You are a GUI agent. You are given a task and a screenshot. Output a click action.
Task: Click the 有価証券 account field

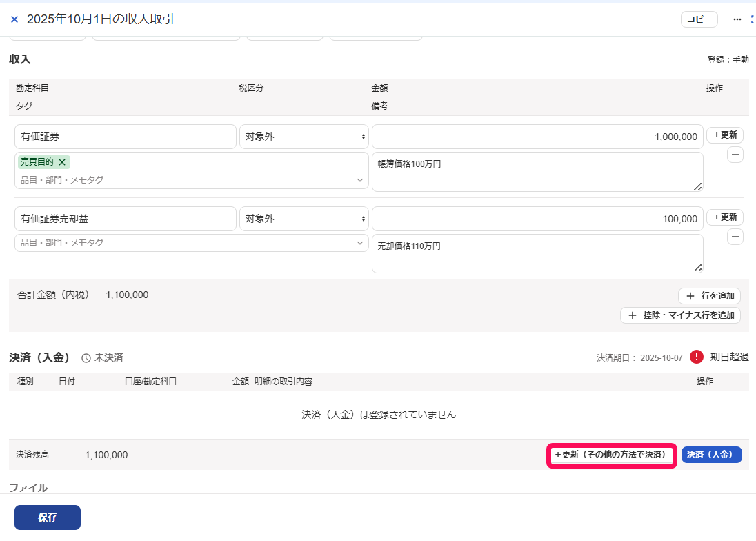coord(126,137)
